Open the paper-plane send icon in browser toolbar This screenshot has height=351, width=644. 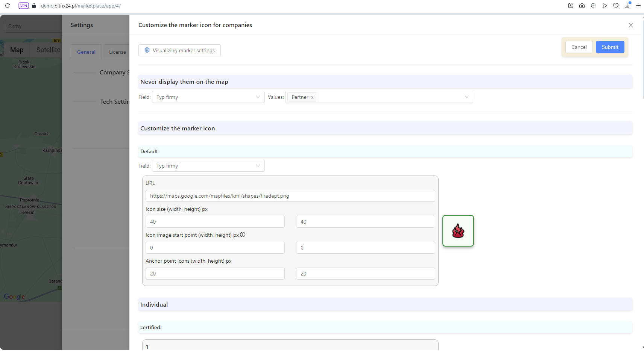(605, 6)
